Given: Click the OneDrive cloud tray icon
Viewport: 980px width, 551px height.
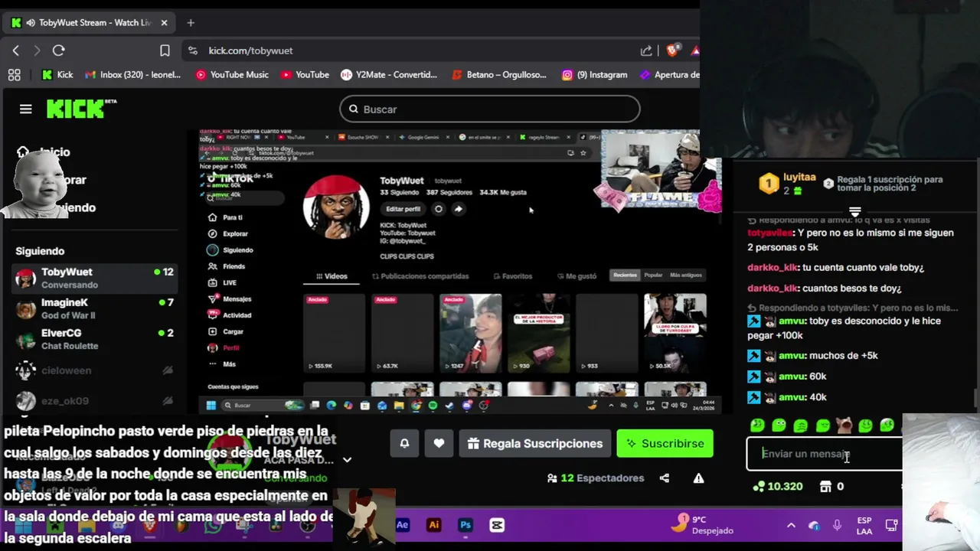Looking at the screenshot, I should coord(814,526).
